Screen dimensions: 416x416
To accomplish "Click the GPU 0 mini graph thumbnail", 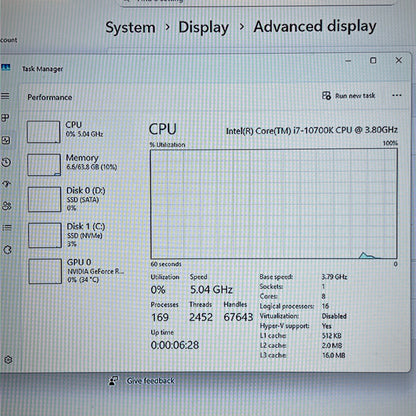I will 45,271.
